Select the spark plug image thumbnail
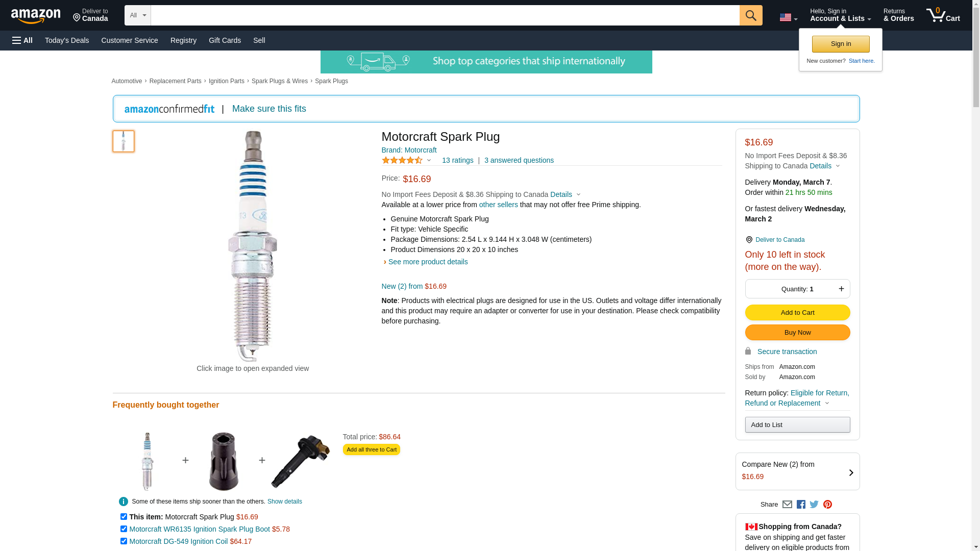 point(124,141)
